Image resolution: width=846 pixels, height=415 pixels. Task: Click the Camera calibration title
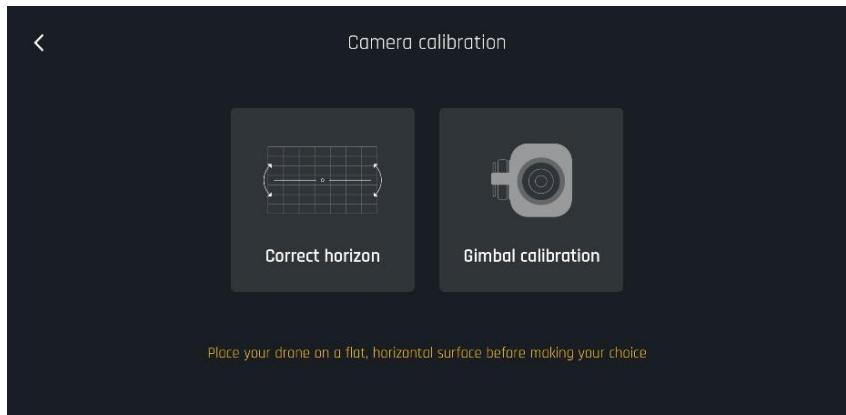click(427, 43)
